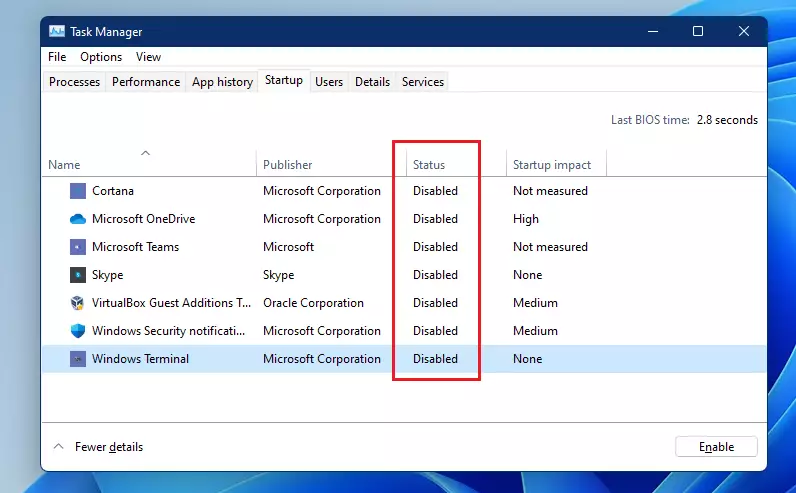Click the Skype app icon
Image resolution: width=796 pixels, height=493 pixels.
coord(78,275)
